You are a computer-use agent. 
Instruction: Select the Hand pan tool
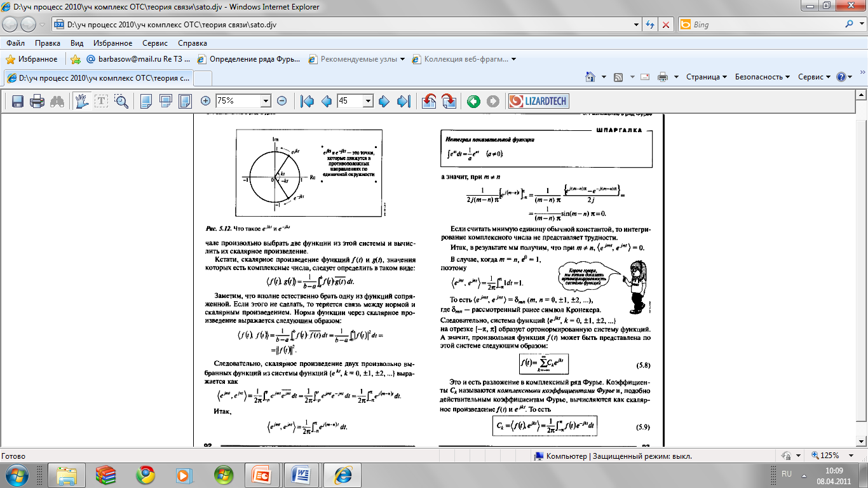(81, 101)
